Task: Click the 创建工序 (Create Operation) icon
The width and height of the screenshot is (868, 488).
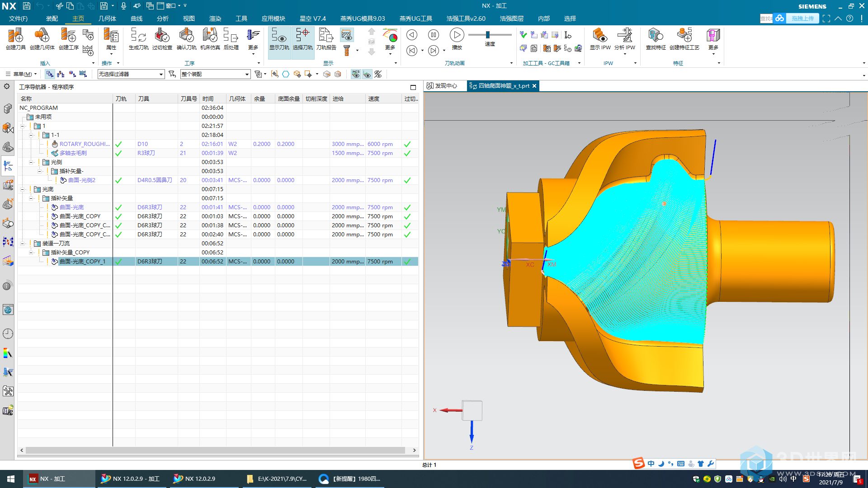Action: (x=69, y=39)
